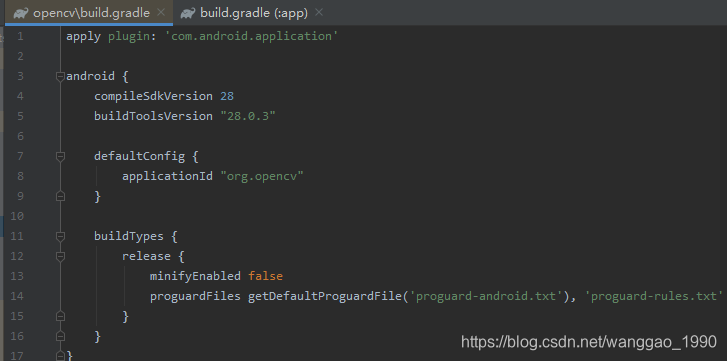This screenshot has width=727, height=361.
Task: Click the 'com.android.application' string
Action: 252,37
